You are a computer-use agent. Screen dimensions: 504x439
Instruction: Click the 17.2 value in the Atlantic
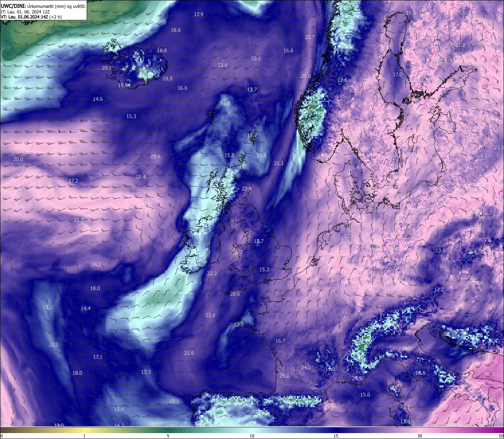73,181
